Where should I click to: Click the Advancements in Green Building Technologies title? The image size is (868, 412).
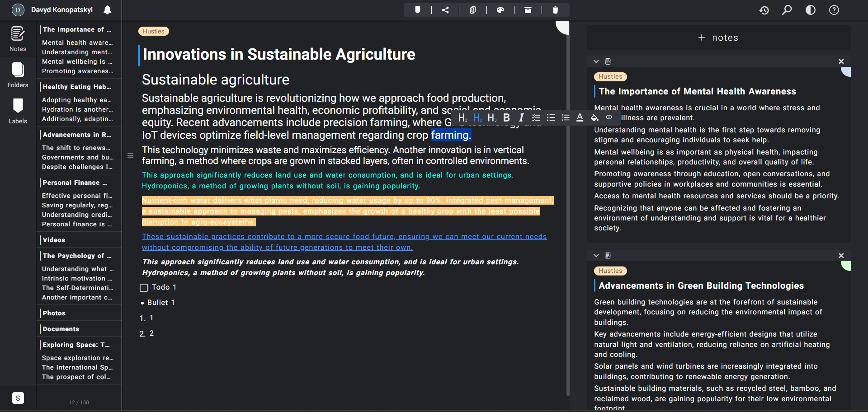pos(701,286)
